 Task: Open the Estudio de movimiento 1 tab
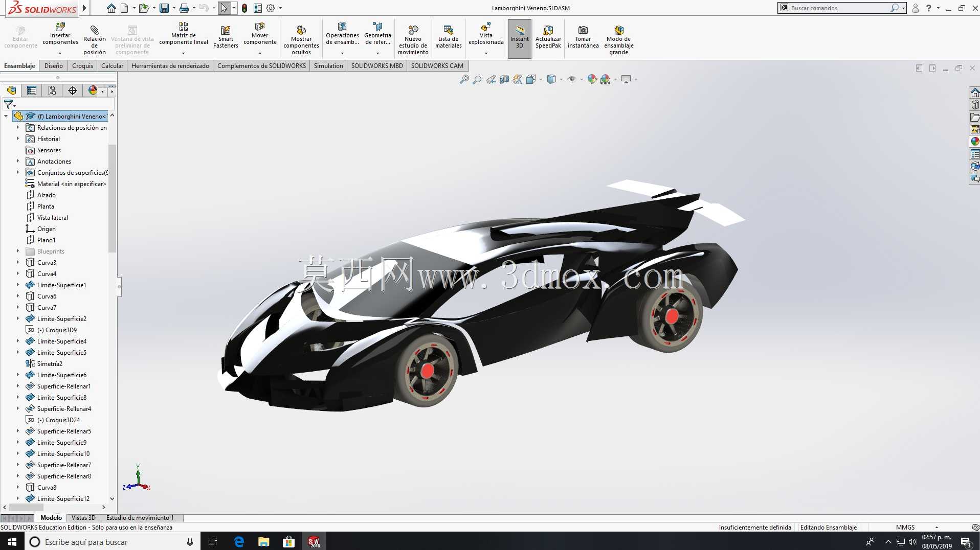140,518
